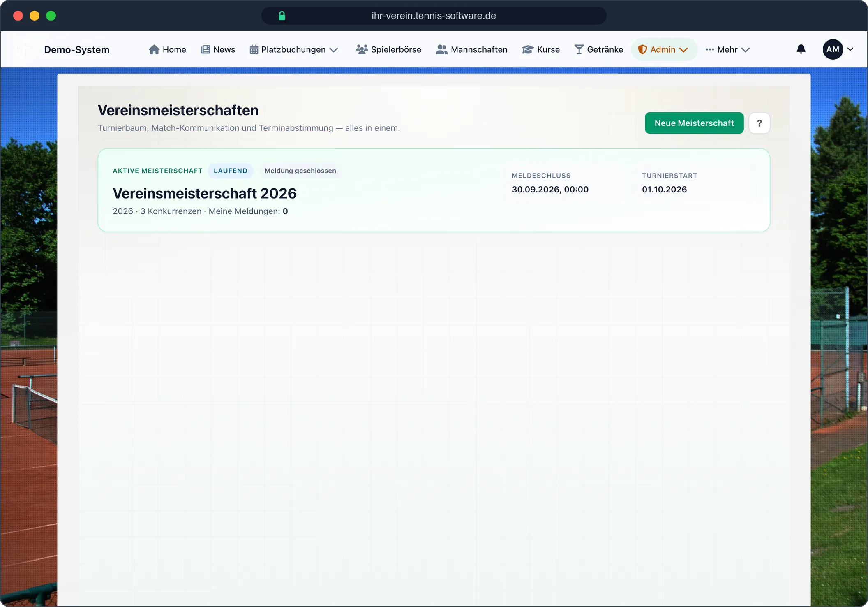Click the AM user avatar

pyautogui.click(x=833, y=49)
